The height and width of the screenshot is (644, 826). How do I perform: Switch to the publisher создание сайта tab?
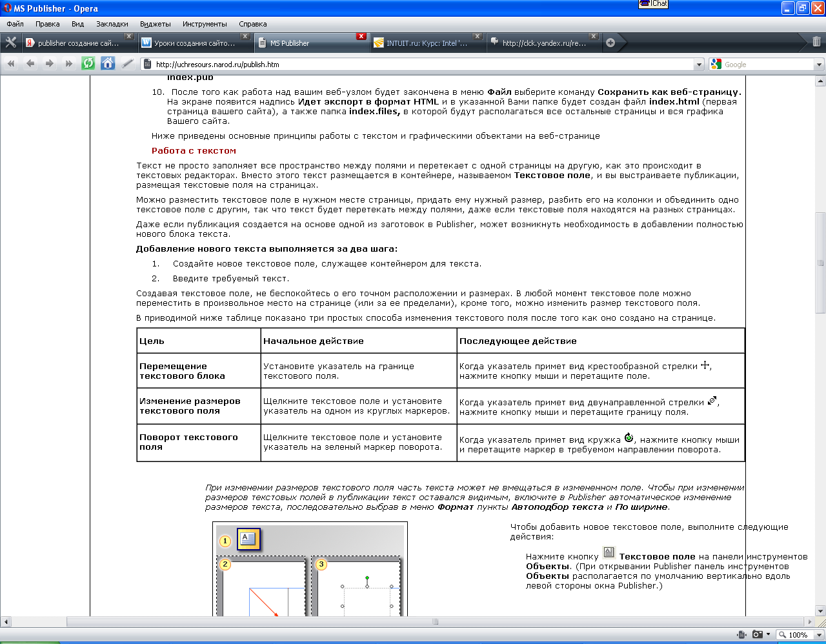78,43
